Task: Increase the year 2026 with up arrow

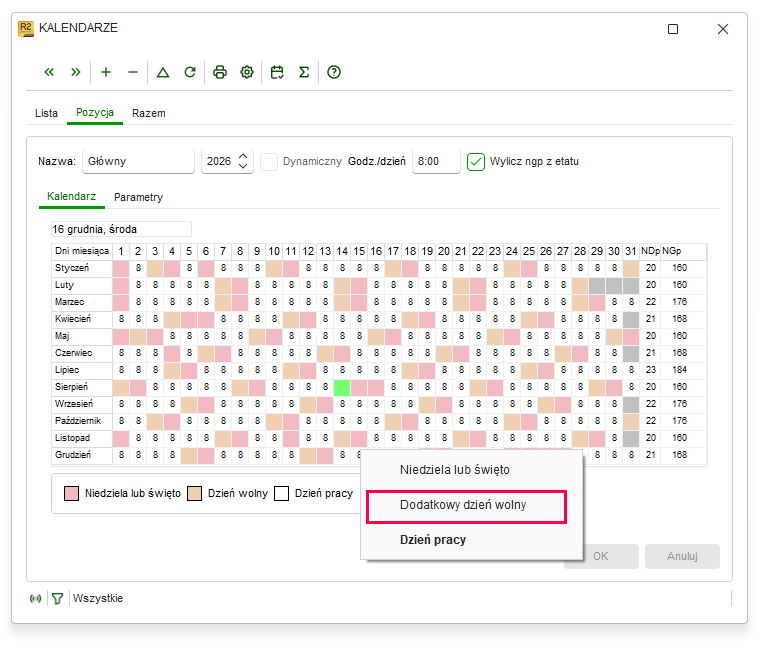Action: (x=243, y=157)
